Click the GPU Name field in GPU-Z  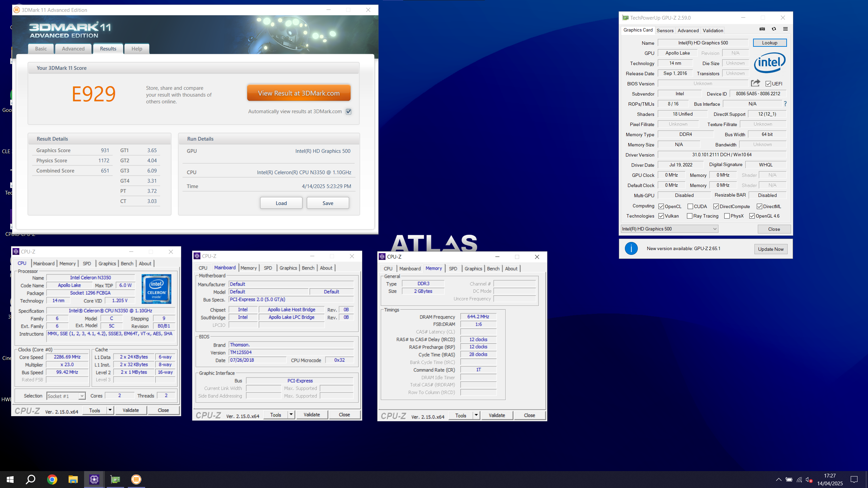[703, 43]
